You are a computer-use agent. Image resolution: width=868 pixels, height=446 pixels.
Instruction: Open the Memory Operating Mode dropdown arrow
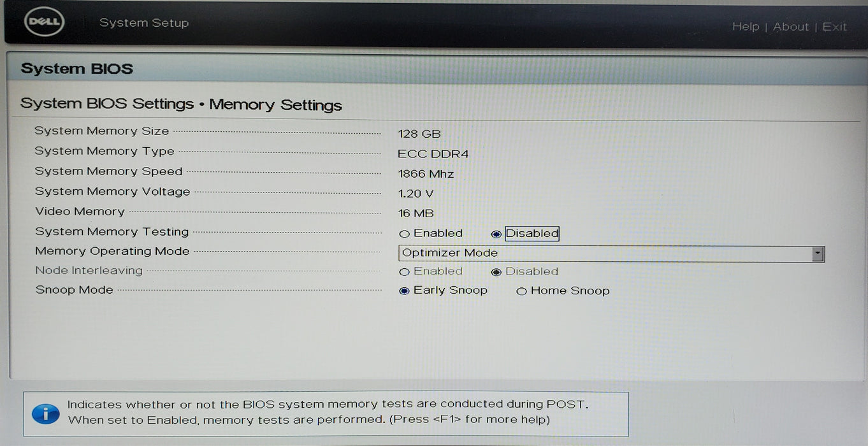818,254
